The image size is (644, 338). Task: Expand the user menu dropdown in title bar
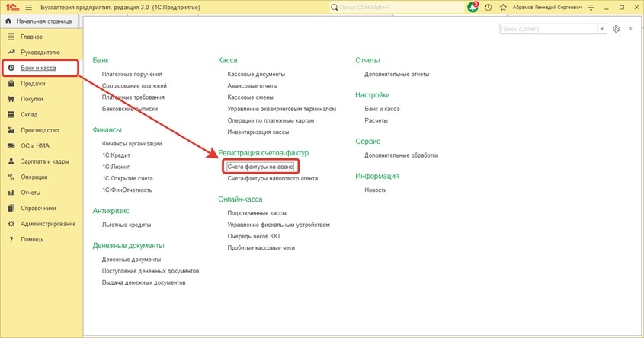591,7
